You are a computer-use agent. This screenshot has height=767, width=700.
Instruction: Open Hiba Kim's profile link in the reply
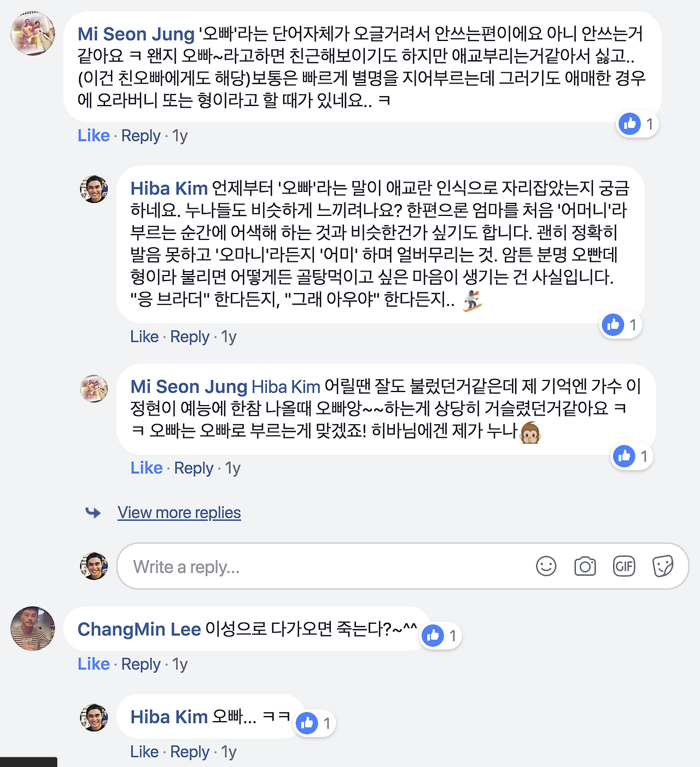click(x=285, y=387)
